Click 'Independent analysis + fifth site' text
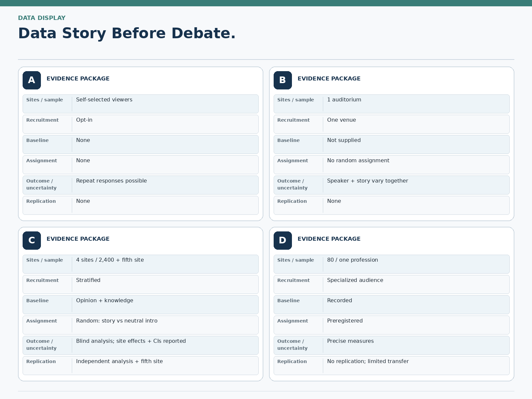Viewport: 532px width, 399px height. (x=119, y=361)
